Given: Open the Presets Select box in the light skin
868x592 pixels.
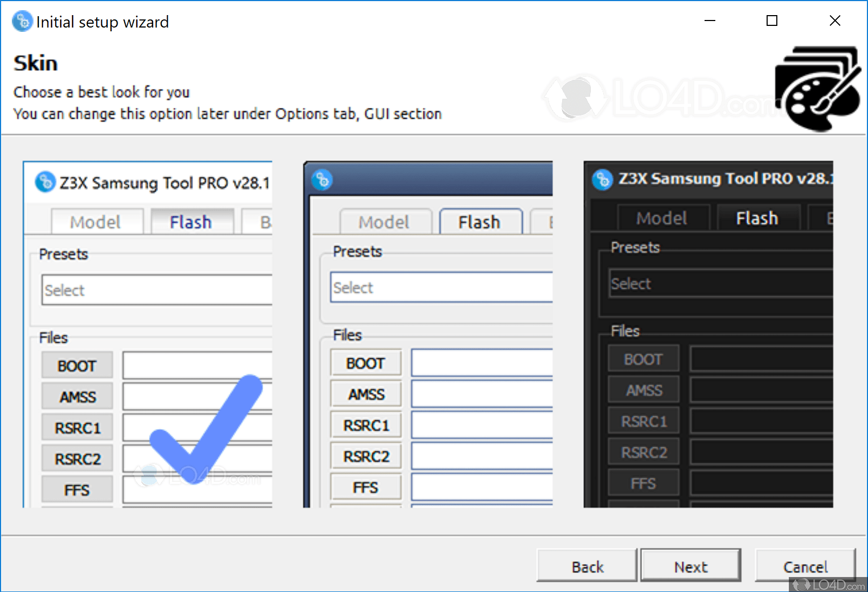Looking at the screenshot, I should click(156, 290).
